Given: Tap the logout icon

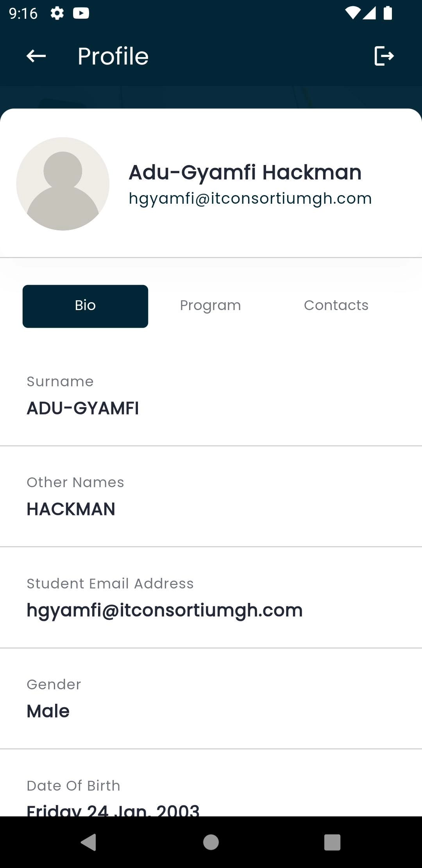Looking at the screenshot, I should pyautogui.click(x=384, y=56).
